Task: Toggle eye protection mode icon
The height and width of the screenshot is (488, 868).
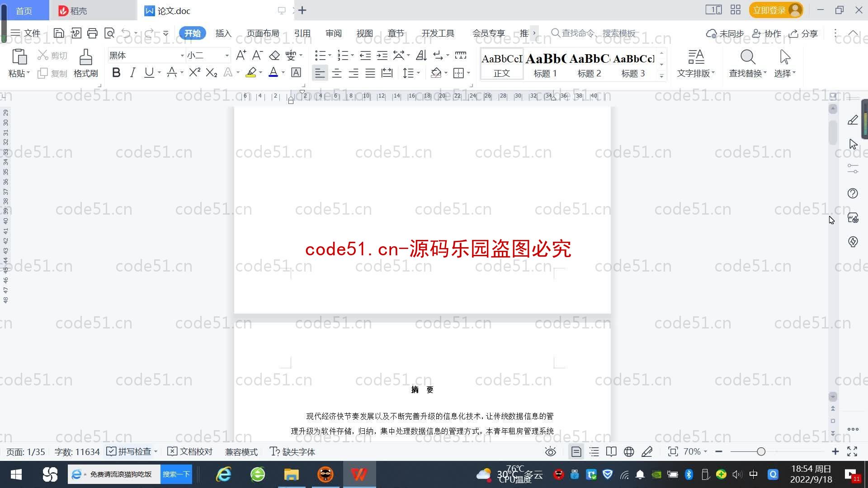Action: (x=550, y=451)
